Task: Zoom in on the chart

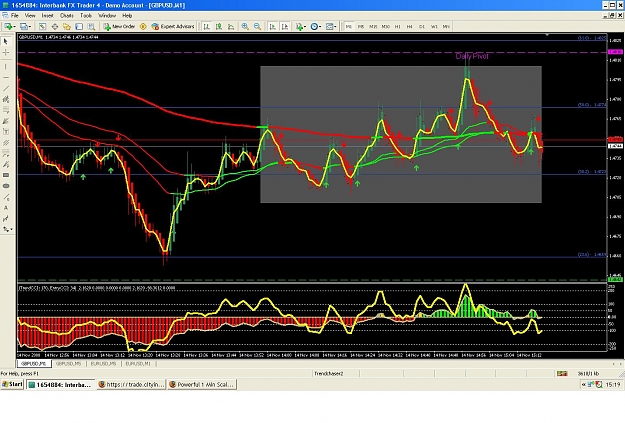Action: (245, 26)
